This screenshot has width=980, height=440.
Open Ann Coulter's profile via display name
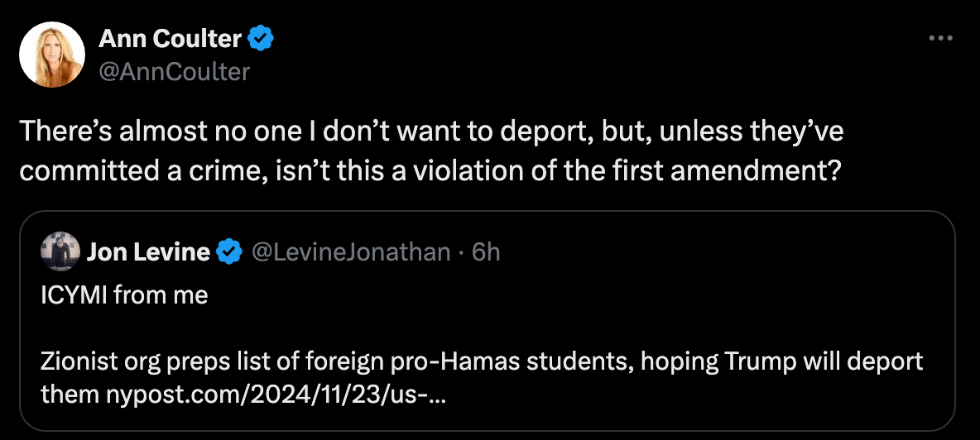click(171, 38)
